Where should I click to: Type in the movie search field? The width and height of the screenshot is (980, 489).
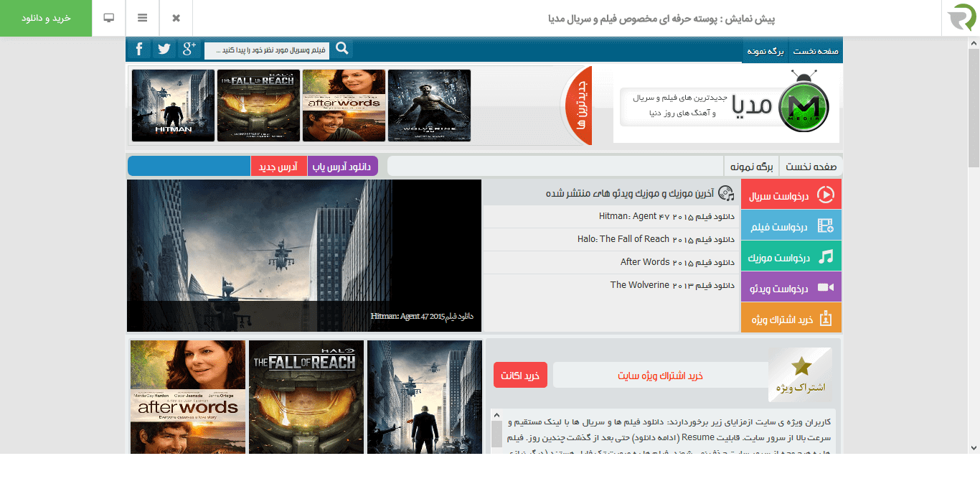point(267,51)
